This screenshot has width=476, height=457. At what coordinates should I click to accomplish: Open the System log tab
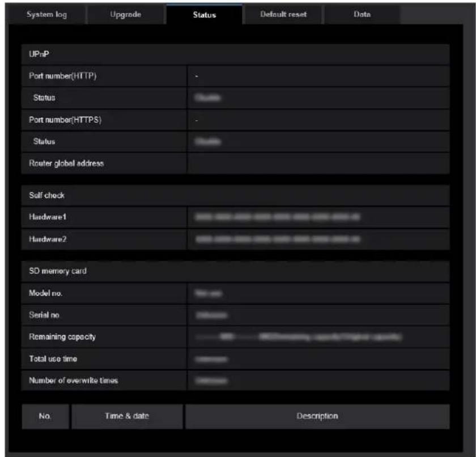click(x=46, y=14)
